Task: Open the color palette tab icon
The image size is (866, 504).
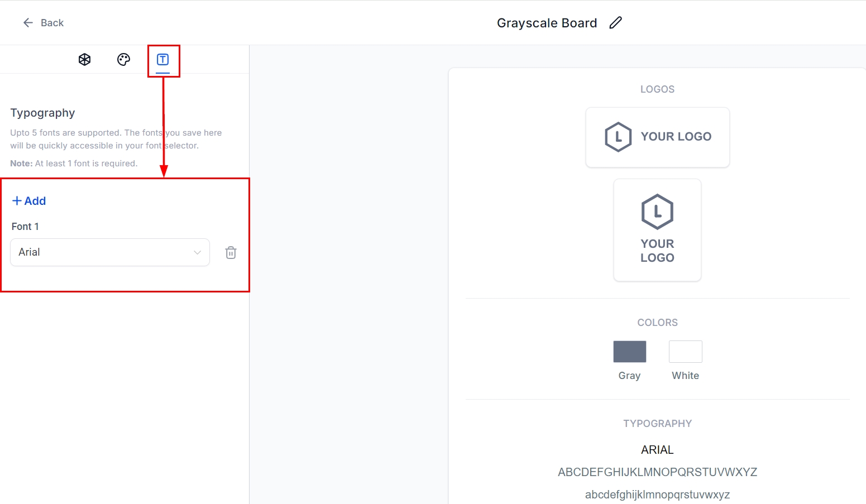Action: coord(123,60)
